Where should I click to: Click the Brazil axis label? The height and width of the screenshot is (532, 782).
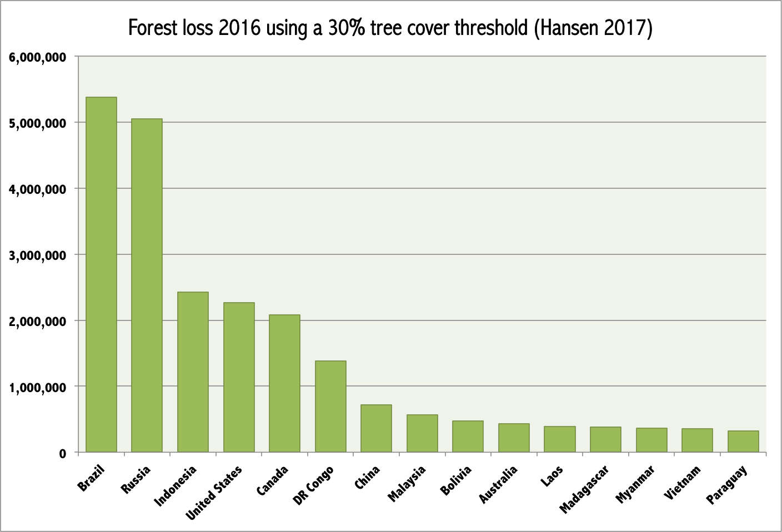91,479
